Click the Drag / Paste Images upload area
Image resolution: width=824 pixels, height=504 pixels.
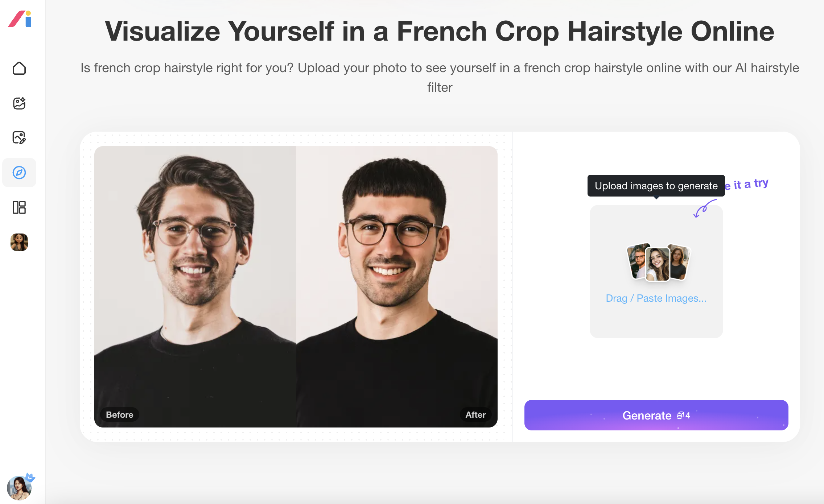(656, 272)
